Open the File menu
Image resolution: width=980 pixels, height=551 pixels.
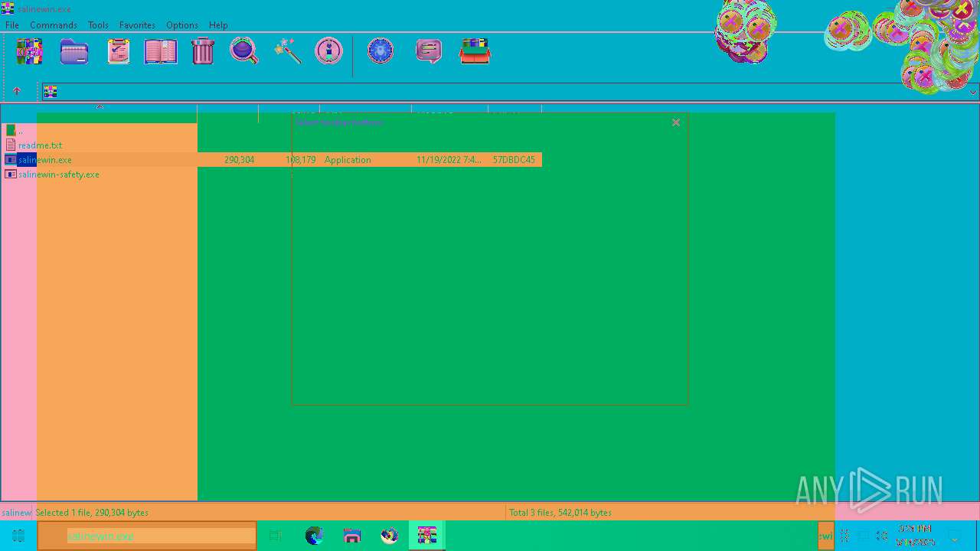tap(12, 25)
